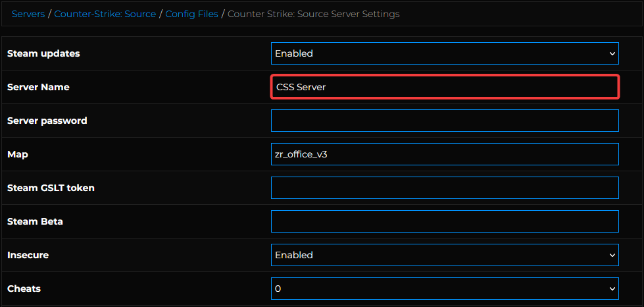Focus the Server password field
The height and width of the screenshot is (307, 644).
point(445,121)
